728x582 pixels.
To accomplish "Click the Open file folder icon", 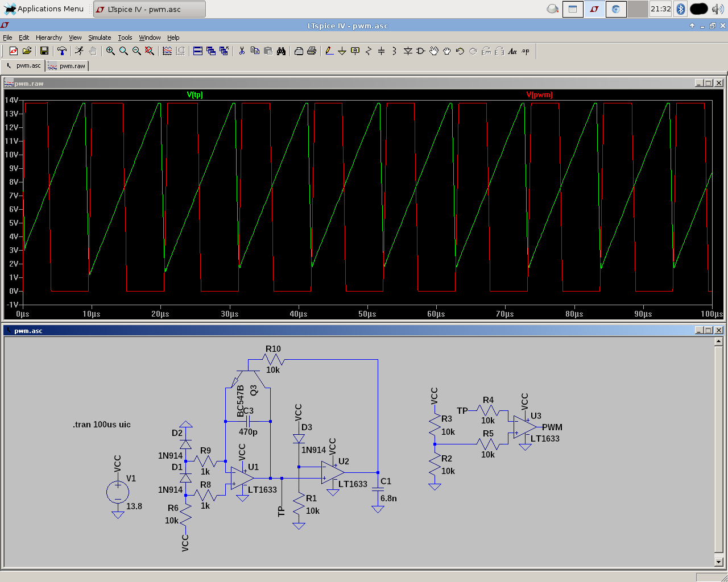I will (x=27, y=51).
